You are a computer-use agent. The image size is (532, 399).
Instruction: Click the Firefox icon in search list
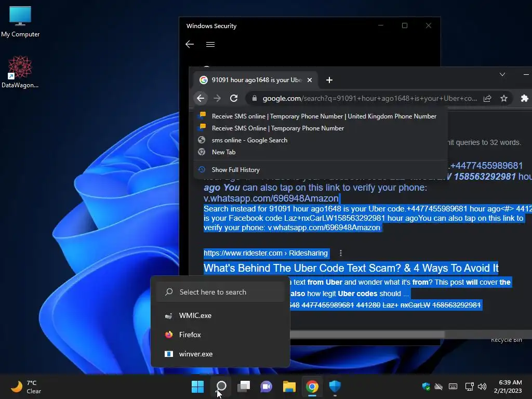coord(169,335)
